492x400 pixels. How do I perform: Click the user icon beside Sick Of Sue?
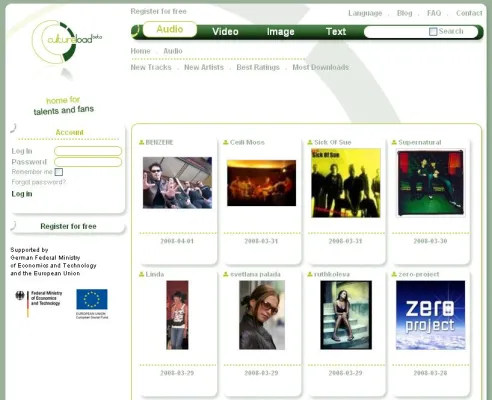coord(310,142)
